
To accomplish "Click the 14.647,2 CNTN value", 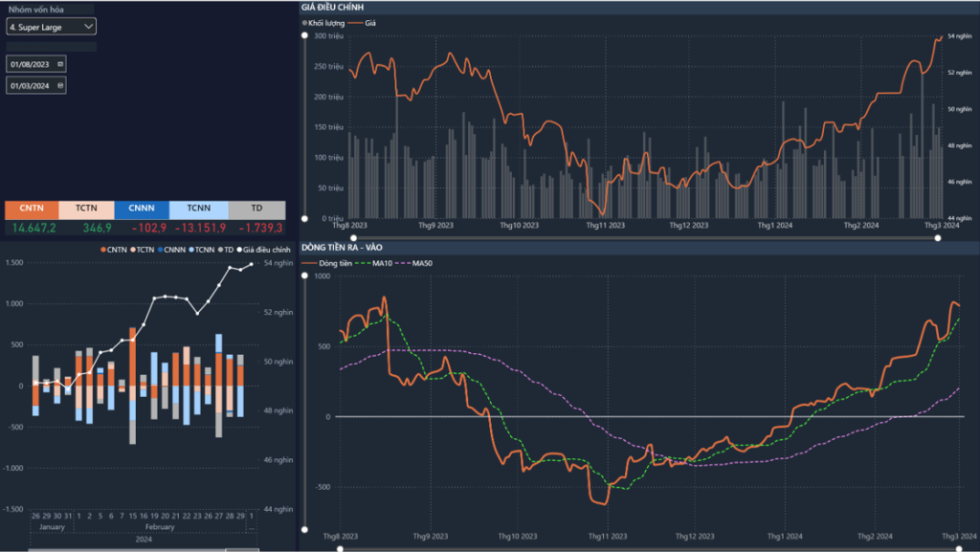I will pos(32,228).
